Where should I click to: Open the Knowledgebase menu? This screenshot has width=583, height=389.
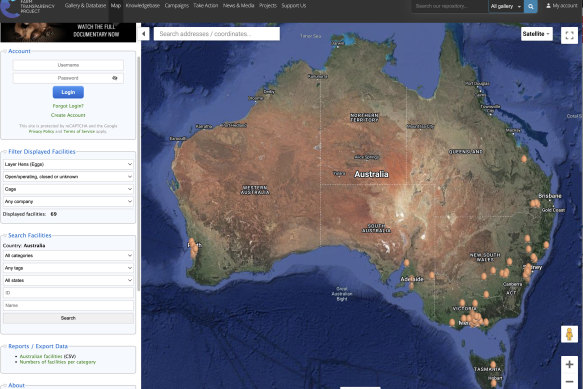(142, 6)
